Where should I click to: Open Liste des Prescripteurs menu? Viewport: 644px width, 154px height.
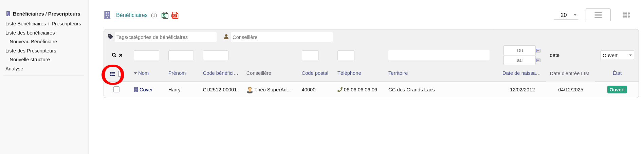pos(31,51)
